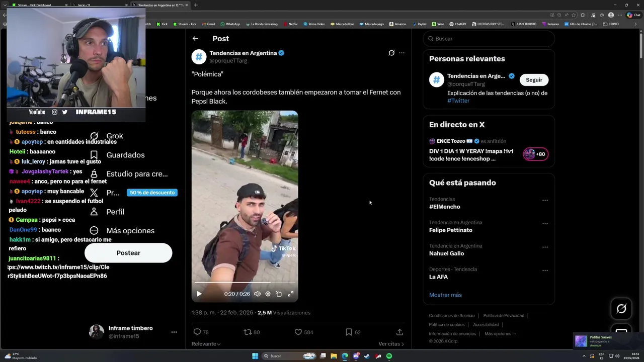Screen dimensions: 644x362
Task: Open the CRIPTO bookmarks folder
Action: [611, 24]
